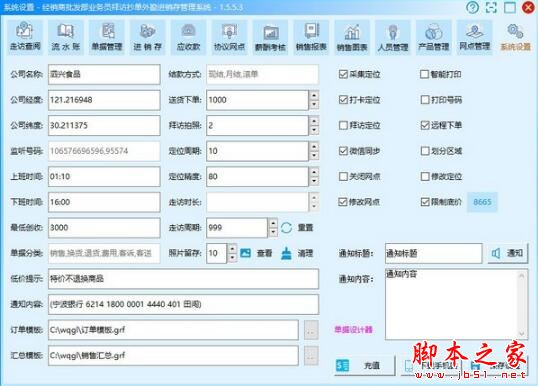This screenshot has height=386, width=538.
Task: Enable the 智能打印 checkbox
Action: (424, 74)
